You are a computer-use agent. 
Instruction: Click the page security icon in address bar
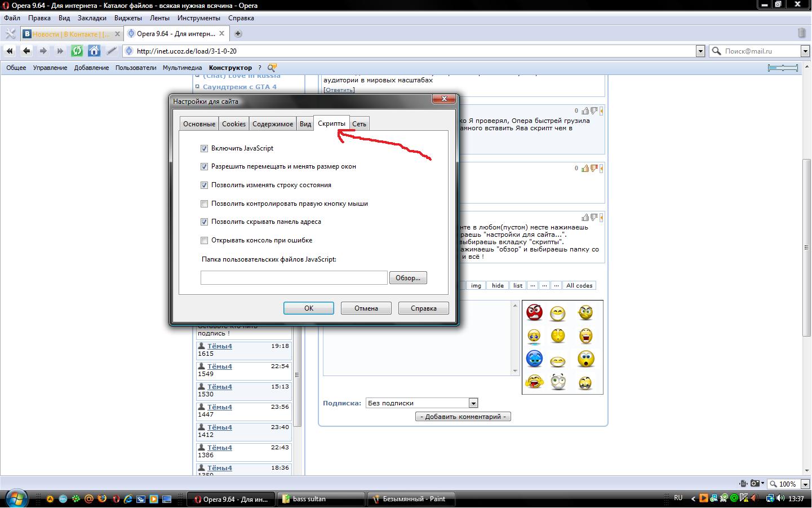[x=129, y=51]
